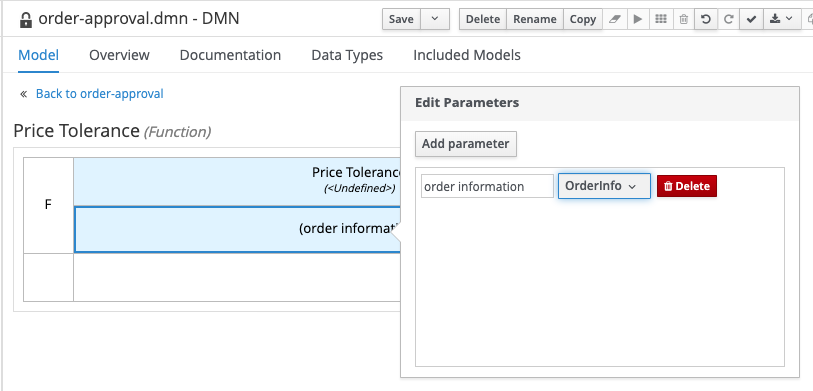
Task: Delete the order information parameter
Action: (687, 186)
